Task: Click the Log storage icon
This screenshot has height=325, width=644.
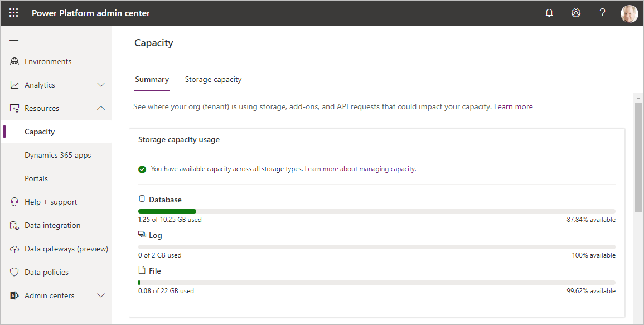Action: [142, 234]
